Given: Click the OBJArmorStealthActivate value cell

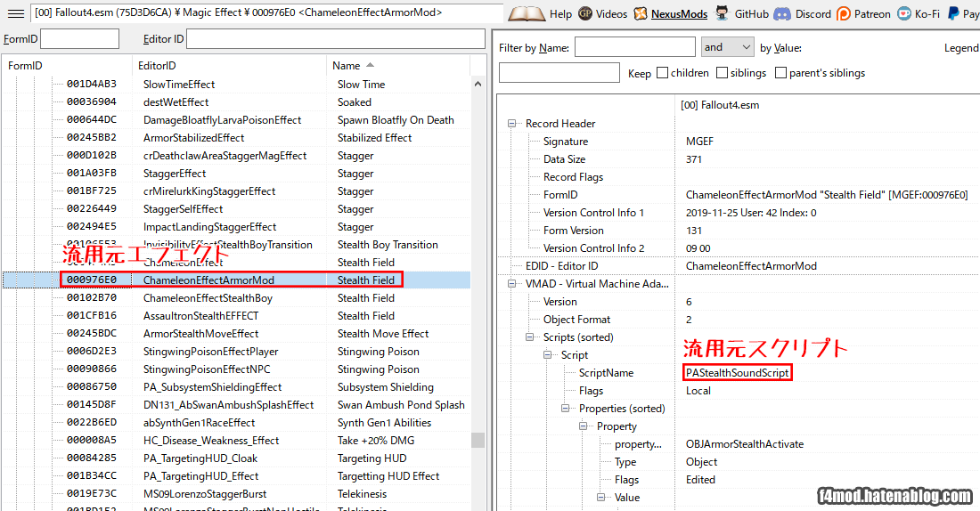Looking at the screenshot, I should 745,444.
